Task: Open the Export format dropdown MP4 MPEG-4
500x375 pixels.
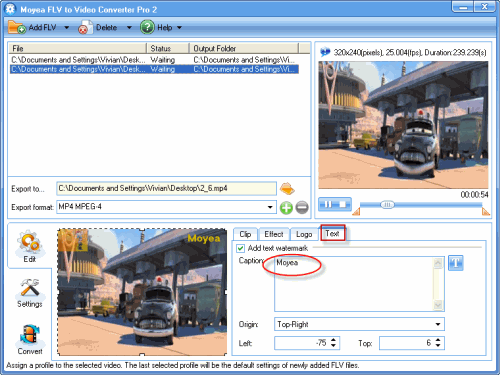Action: coord(166,207)
